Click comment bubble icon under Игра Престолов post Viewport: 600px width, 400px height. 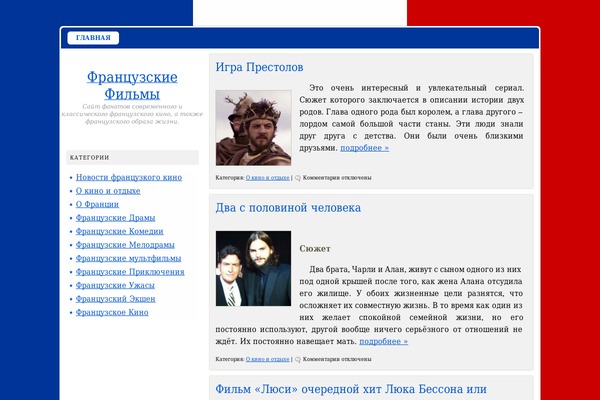(x=298, y=178)
